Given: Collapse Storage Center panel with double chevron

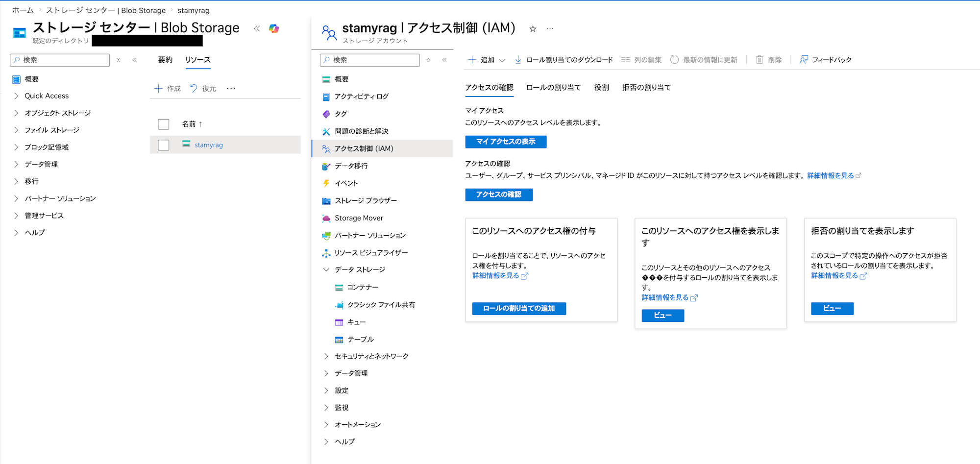Looking at the screenshot, I should pos(257,28).
